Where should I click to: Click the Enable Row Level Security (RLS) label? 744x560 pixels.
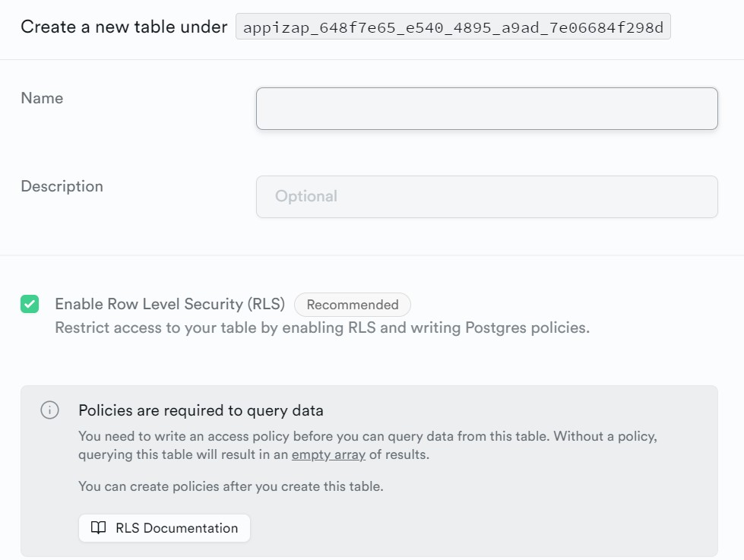tap(170, 304)
